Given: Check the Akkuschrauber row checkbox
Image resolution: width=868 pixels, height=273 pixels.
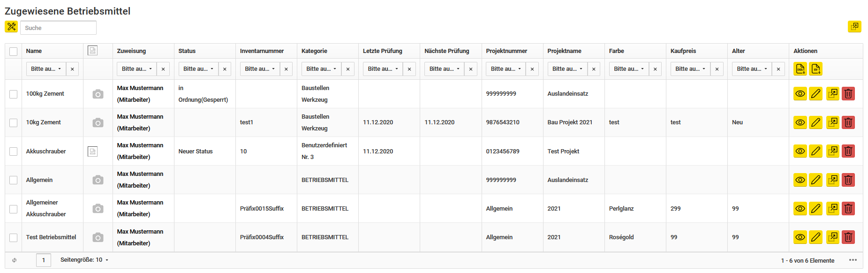Looking at the screenshot, I should click(13, 151).
